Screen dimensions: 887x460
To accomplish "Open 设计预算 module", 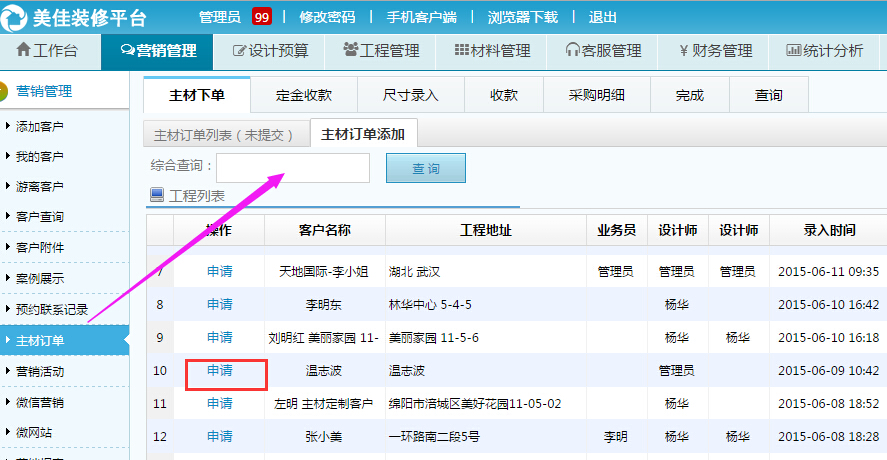I will tap(270, 51).
